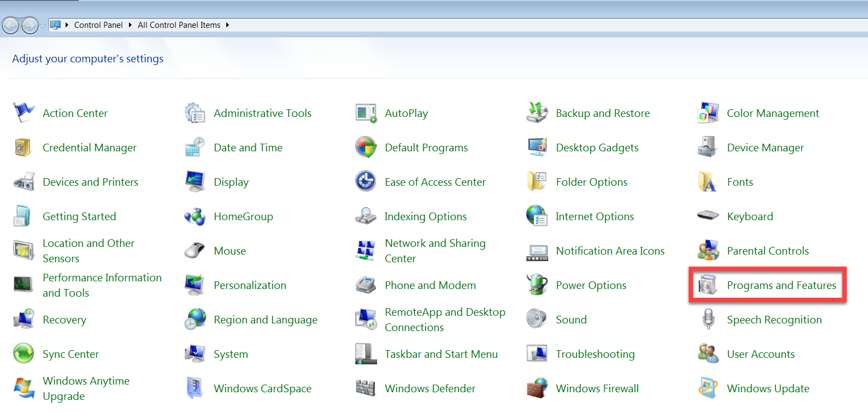Open the recent pages dropdown beside Forward button
Viewport: 868px width, 413px height.
click(x=43, y=26)
